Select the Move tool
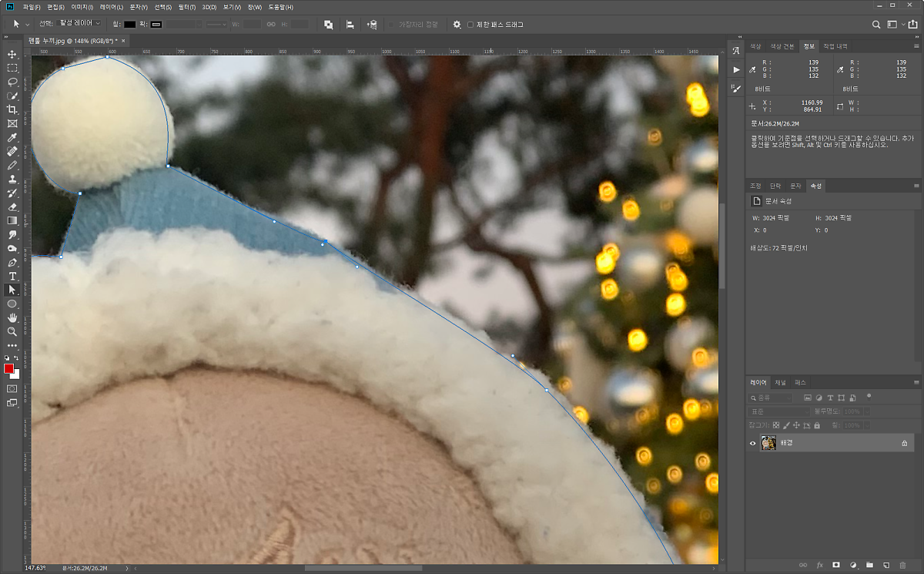The width and height of the screenshot is (924, 574). [x=12, y=55]
